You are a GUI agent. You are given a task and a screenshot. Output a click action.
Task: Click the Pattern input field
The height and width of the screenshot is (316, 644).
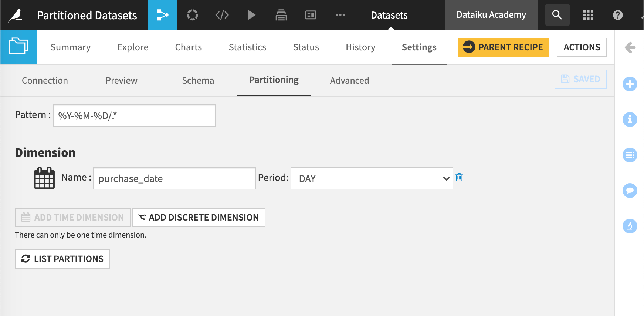pos(135,115)
